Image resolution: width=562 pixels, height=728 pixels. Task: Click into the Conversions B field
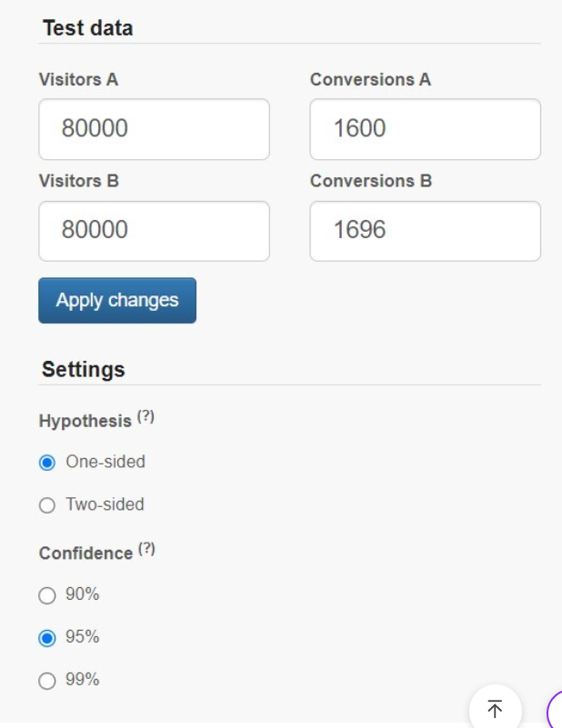(425, 231)
